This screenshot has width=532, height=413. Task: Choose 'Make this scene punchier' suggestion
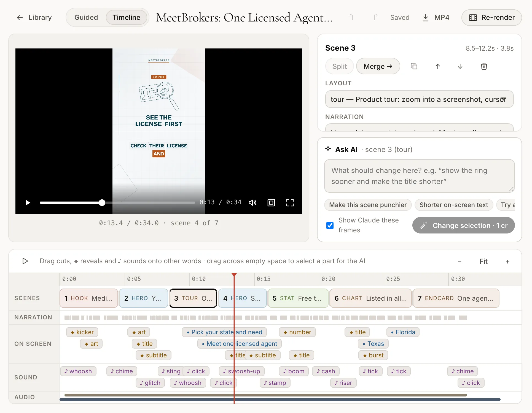tap(368, 205)
